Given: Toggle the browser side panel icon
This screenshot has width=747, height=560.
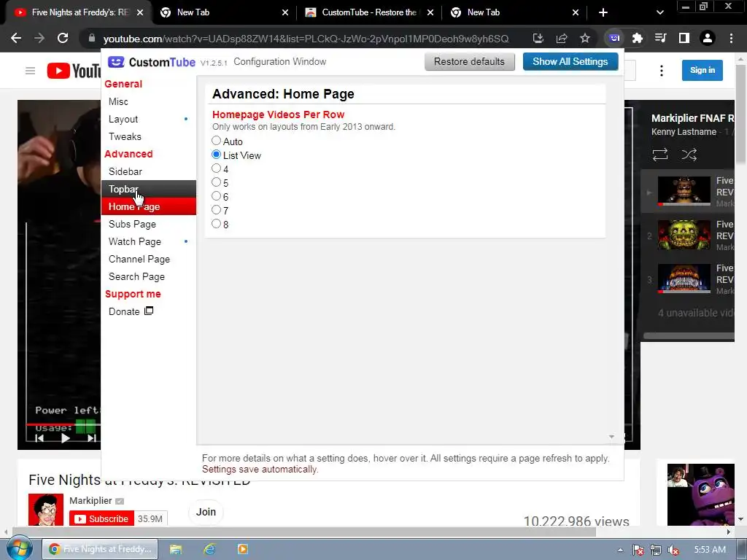Looking at the screenshot, I should tap(684, 38).
